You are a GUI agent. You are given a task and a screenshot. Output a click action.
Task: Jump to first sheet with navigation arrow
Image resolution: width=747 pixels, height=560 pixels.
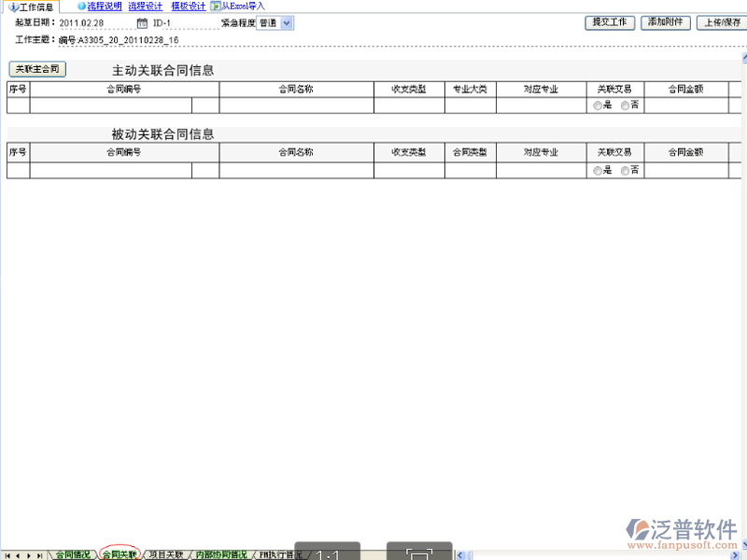(x=7, y=555)
